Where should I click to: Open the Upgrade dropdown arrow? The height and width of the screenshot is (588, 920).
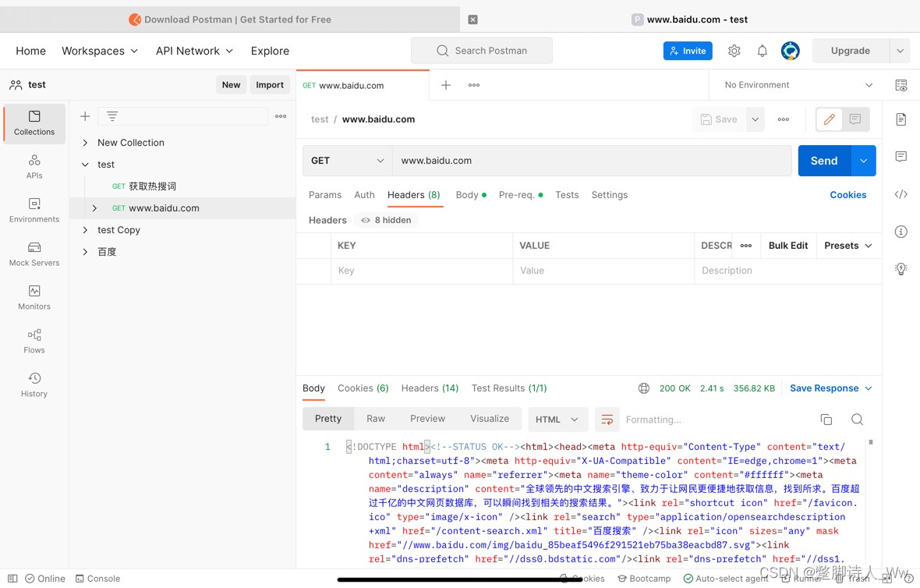tap(900, 51)
